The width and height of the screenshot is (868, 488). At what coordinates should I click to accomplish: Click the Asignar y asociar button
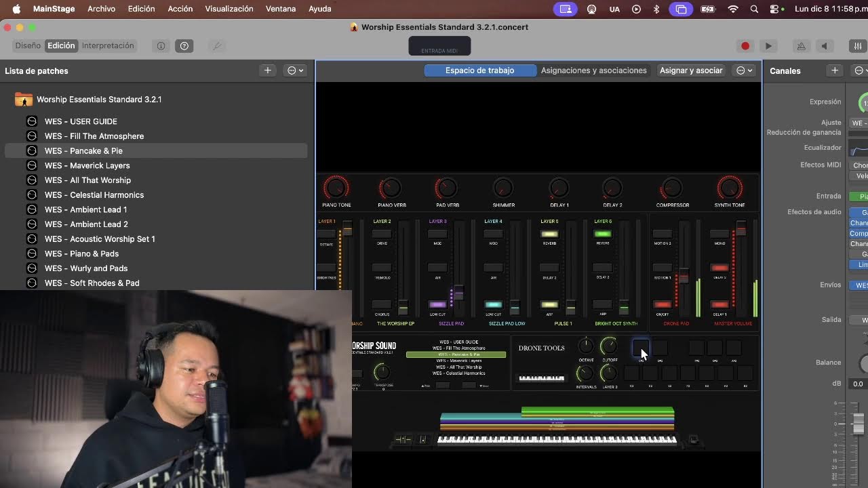pos(691,70)
